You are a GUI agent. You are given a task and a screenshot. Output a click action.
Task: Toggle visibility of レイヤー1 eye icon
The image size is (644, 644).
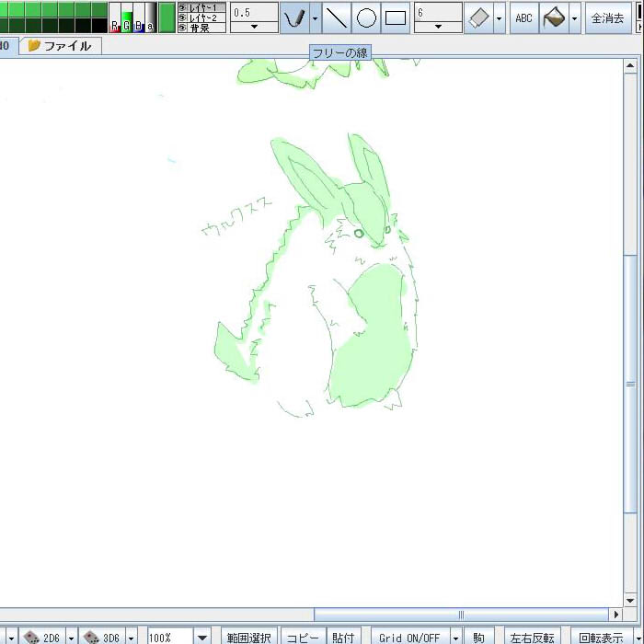tap(183, 7)
